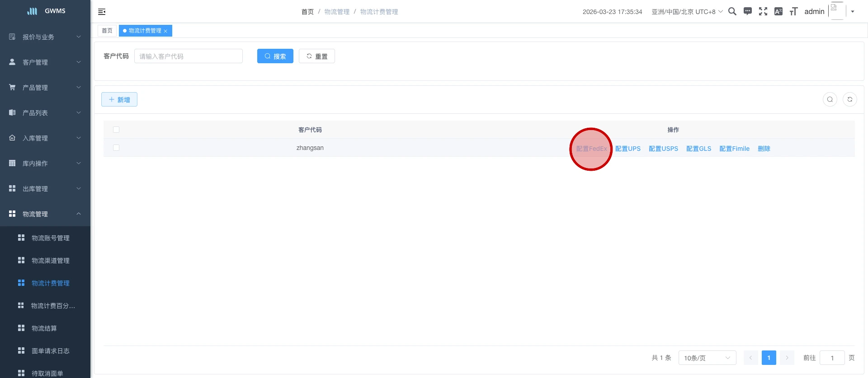
Task: Click the zhangsan customer code cell
Action: 310,148
